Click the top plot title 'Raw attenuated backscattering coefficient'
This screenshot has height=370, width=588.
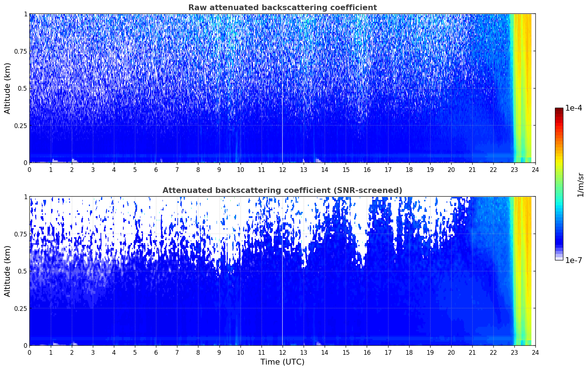click(x=282, y=8)
